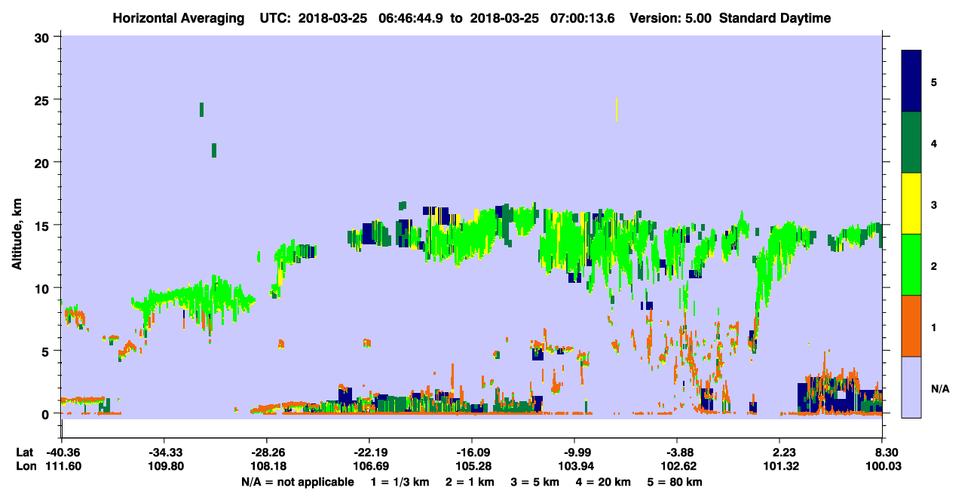Click the lavender N/A swatch in colorbar
The width and height of the screenshot is (980, 503).
911,386
